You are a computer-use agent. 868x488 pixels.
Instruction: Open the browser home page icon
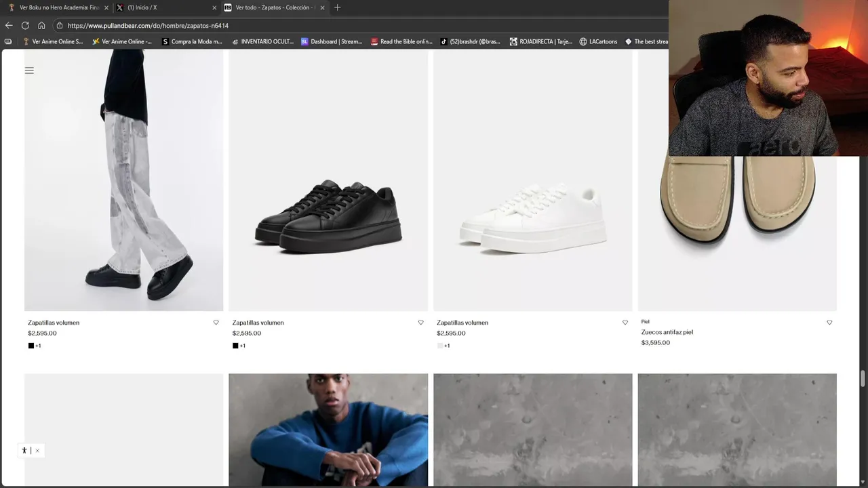[41, 25]
